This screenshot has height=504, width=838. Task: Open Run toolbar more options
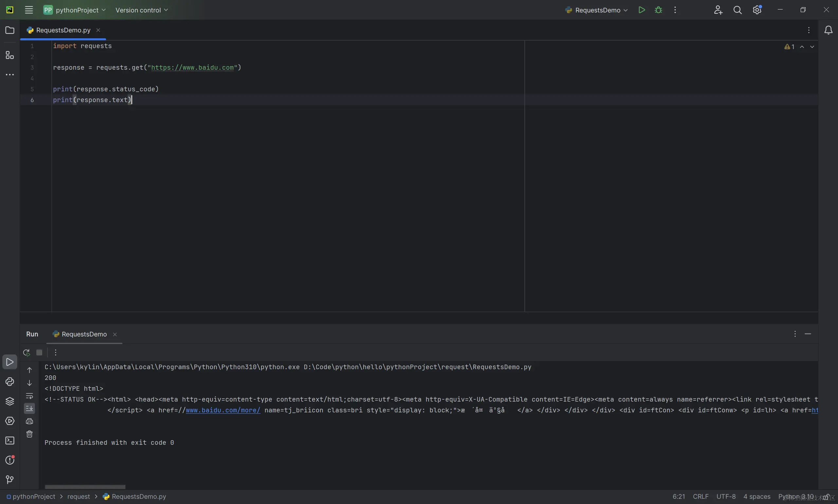(x=56, y=352)
